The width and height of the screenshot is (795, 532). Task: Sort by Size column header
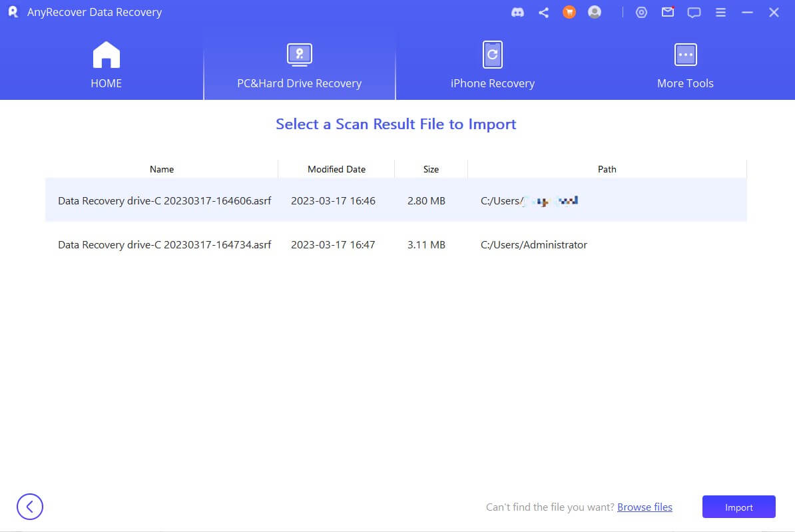(431, 169)
